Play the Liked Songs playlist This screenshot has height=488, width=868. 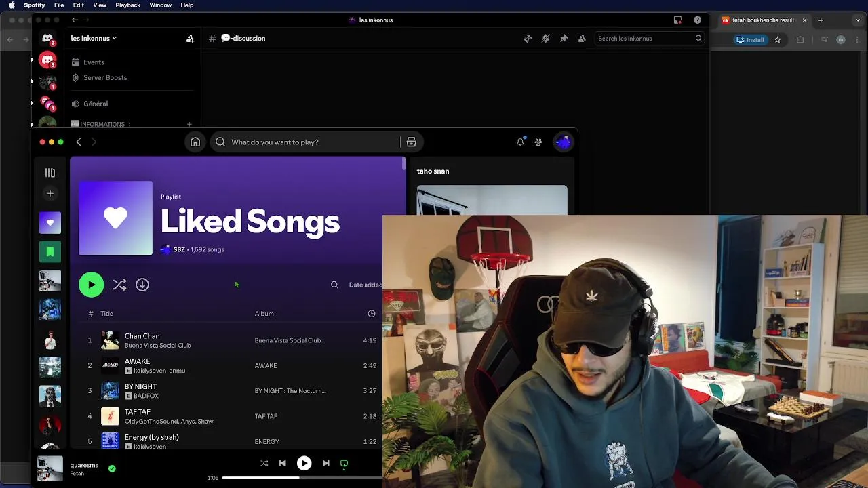coord(91,285)
